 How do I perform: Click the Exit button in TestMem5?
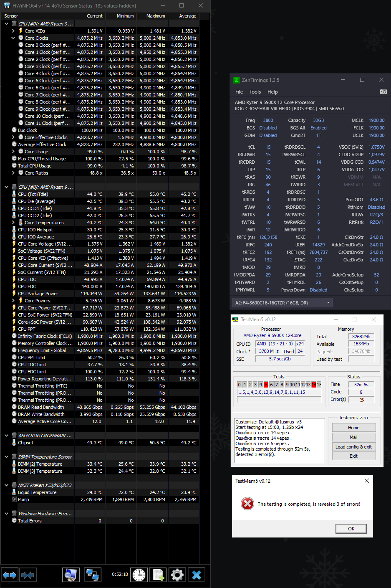coord(354,456)
